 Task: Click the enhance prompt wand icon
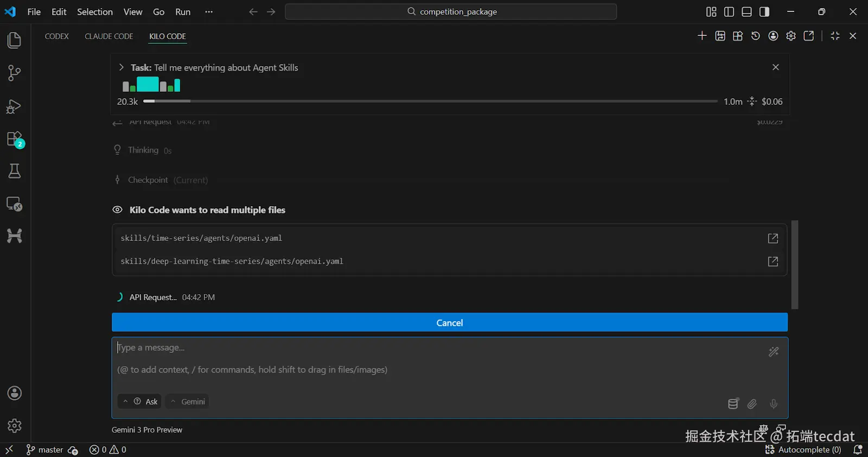pyautogui.click(x=774, y=352)
